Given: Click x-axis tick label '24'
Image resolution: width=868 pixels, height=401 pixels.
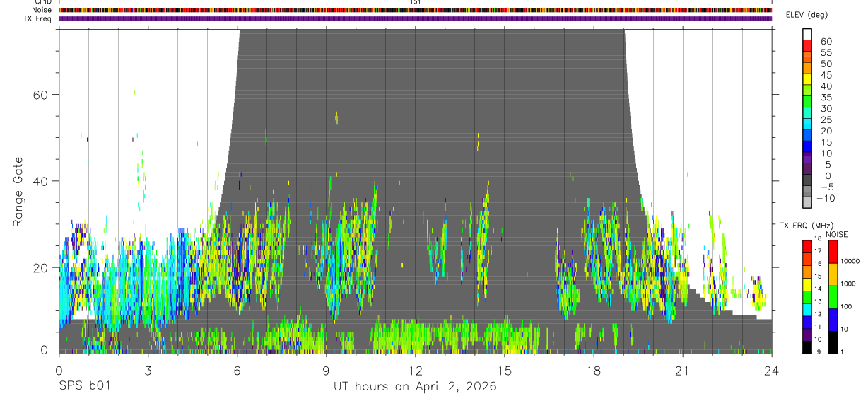Looking at the screenshot, I should click(772, 370).
